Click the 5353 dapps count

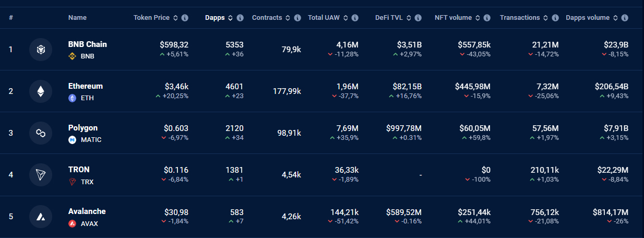[234, 45]
